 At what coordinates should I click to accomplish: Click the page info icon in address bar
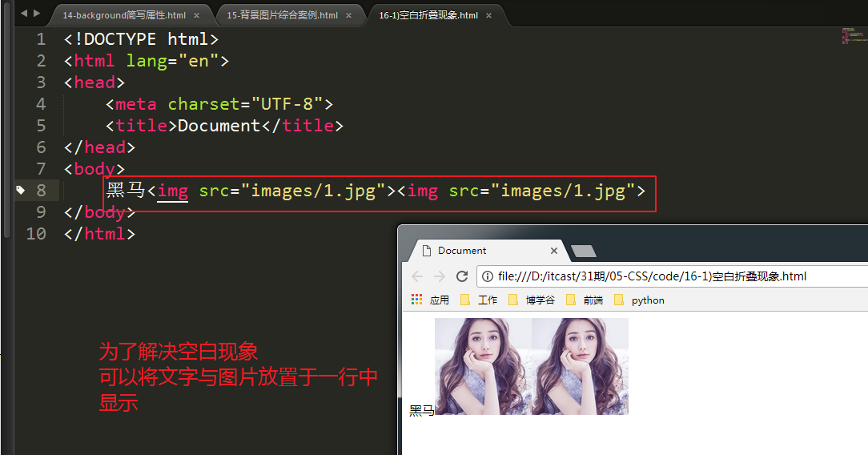pyautogui.click(x=488, y=276)
